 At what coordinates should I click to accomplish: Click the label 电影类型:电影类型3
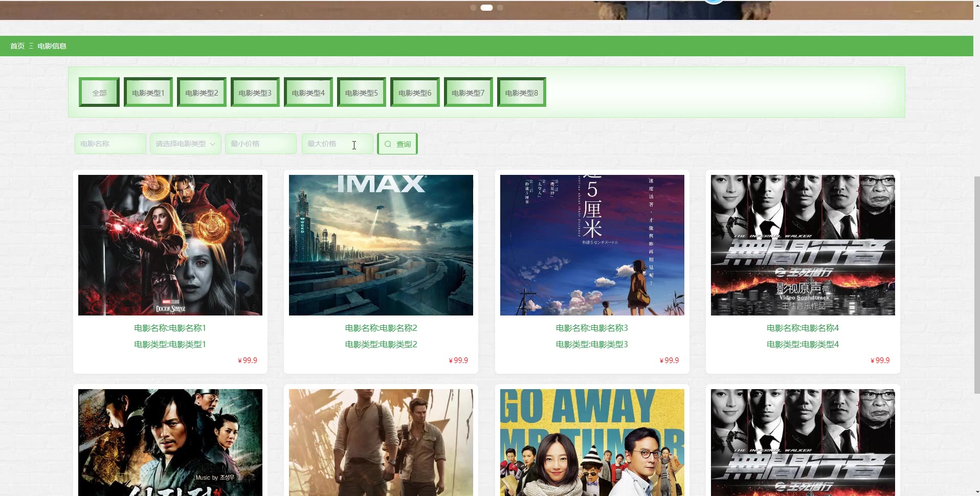click(x=592, y=344)
